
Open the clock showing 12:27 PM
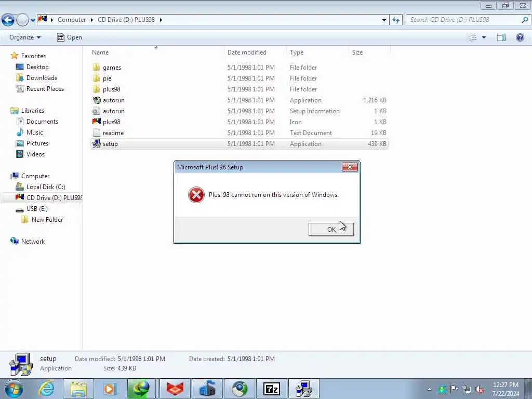506,389
